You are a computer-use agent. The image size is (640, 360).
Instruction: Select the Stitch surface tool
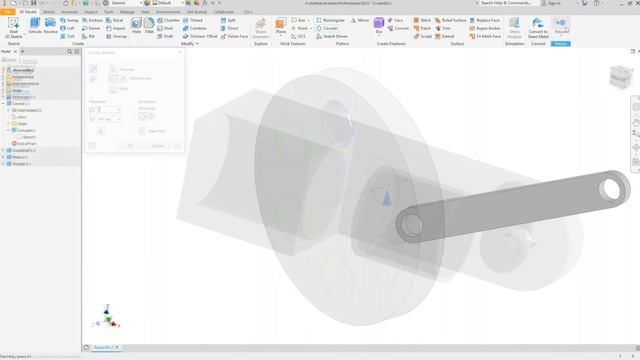pos(422,20)
